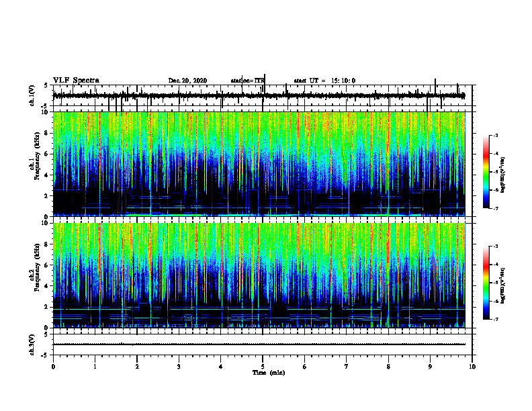Click the ch.1 spectrogram color scale bar
Image resolution: width=532 pixels, height=411 pixels.
(x=486, y=172)
